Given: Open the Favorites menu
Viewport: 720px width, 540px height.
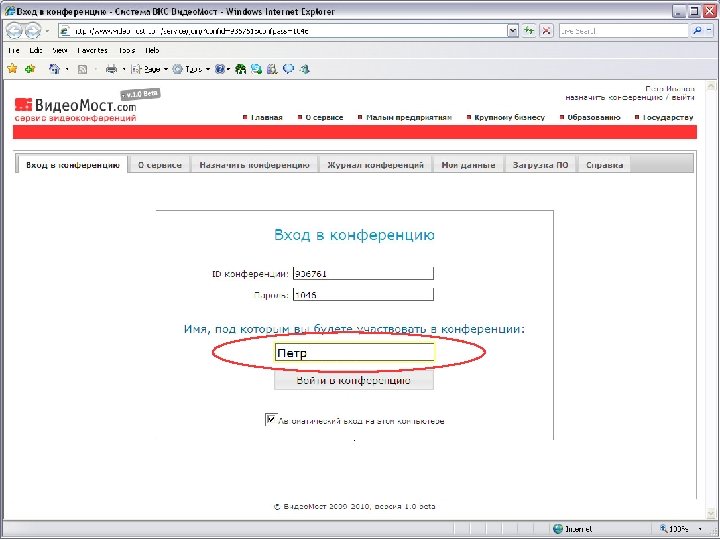Looking at the screenshot, I should [92, 51].
